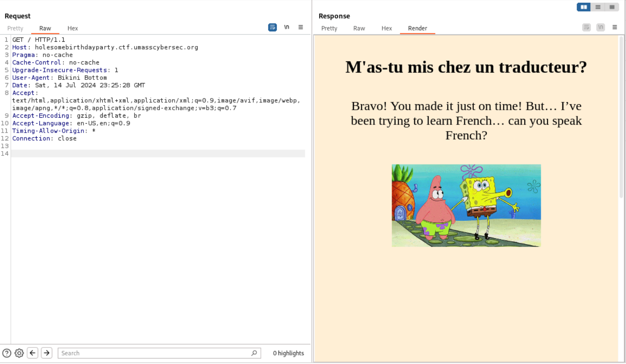Select side-by-side layout view icon
626x364 pixels.
click(x=584, y=7)
